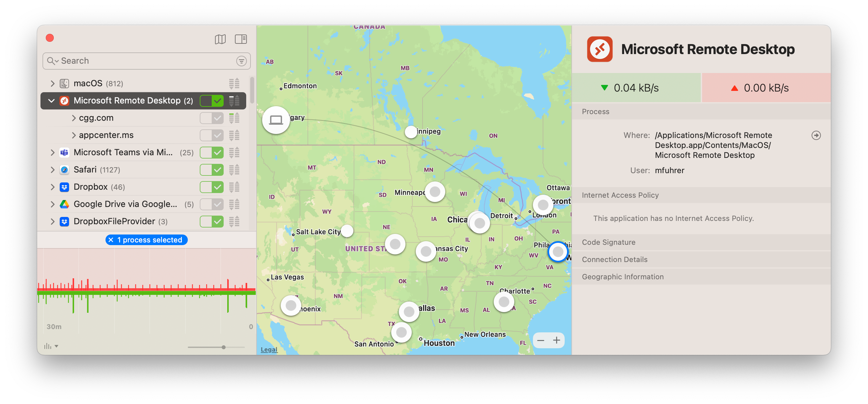Toggle the inspector sidebar panel icon
Screen dimensions: 868x404
click(241, 39)
